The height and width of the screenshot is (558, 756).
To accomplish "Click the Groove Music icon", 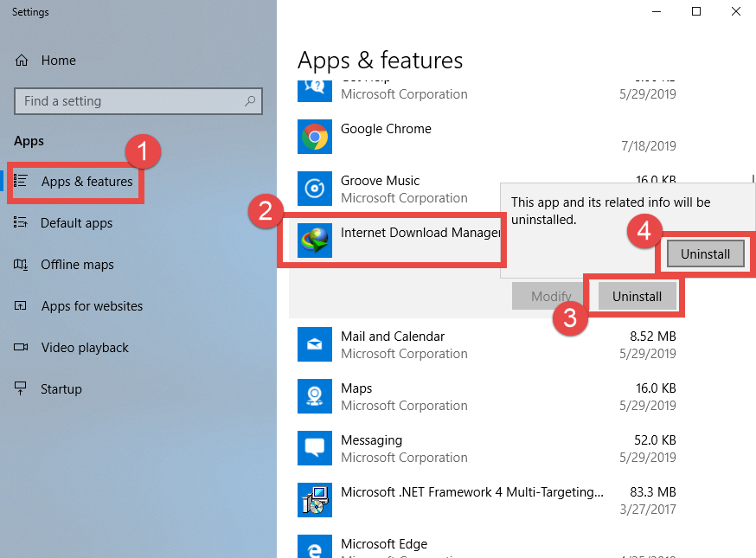I will 314,189.
